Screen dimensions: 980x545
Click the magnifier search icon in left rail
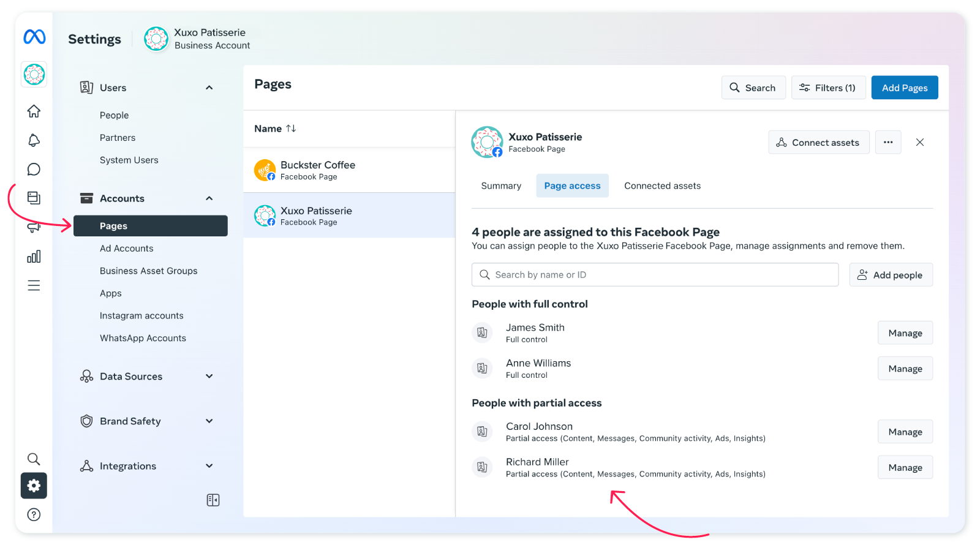(34, 459)
